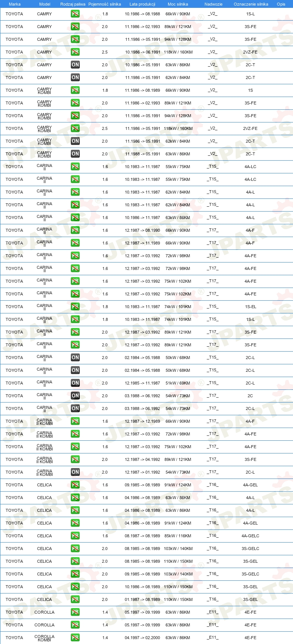Click the Oznaczenie silnika column header
The image size is (293, 644).
pos(251,4)
